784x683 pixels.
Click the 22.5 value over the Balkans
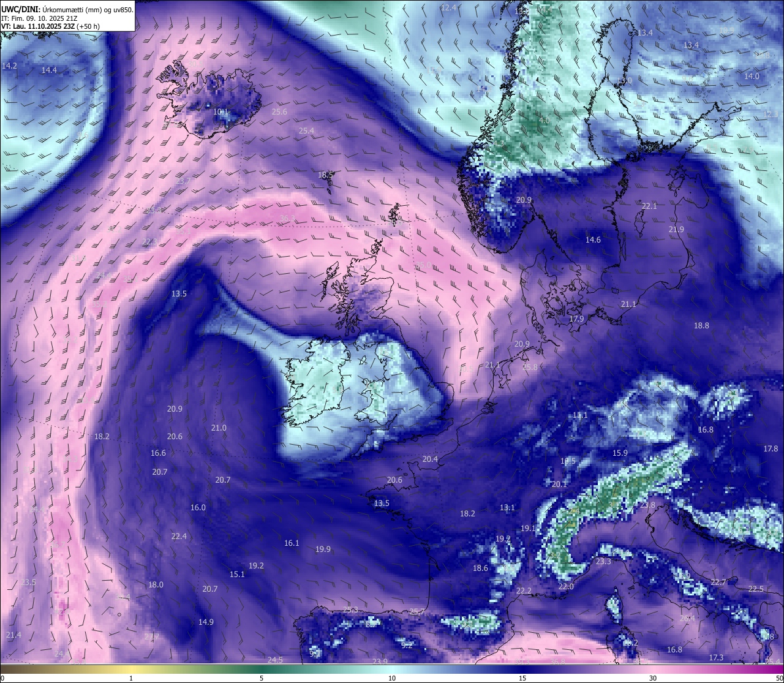[x=756, y=589]
